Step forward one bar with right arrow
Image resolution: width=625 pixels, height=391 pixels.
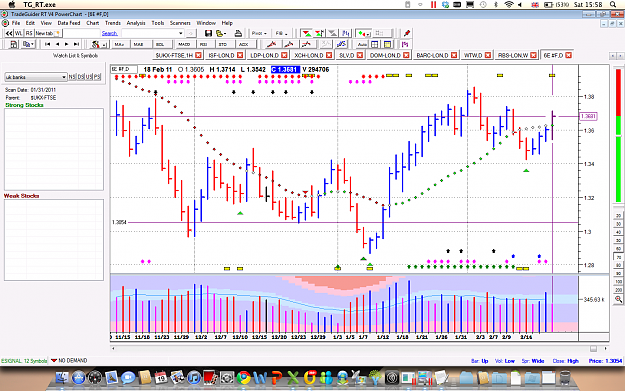(x=67, y=44)
